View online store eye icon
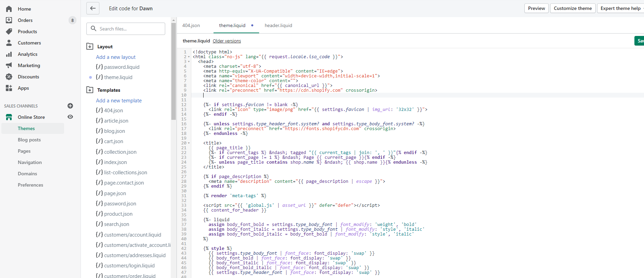The image size is (644, 278). 70,117
